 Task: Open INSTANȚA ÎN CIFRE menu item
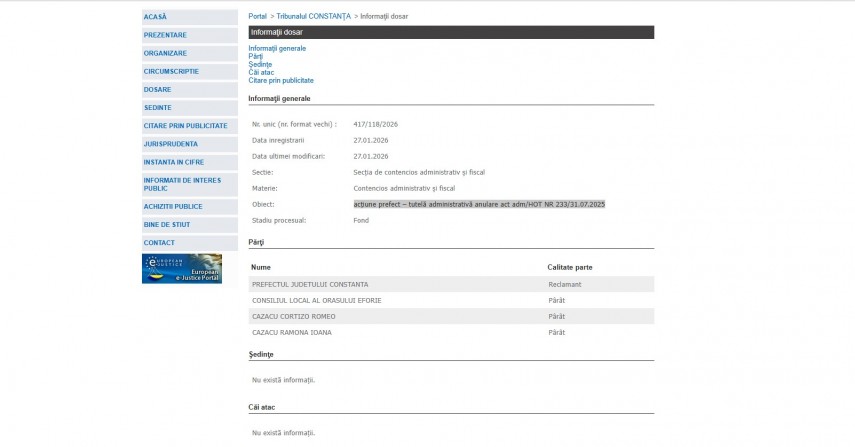pos(174,161)
